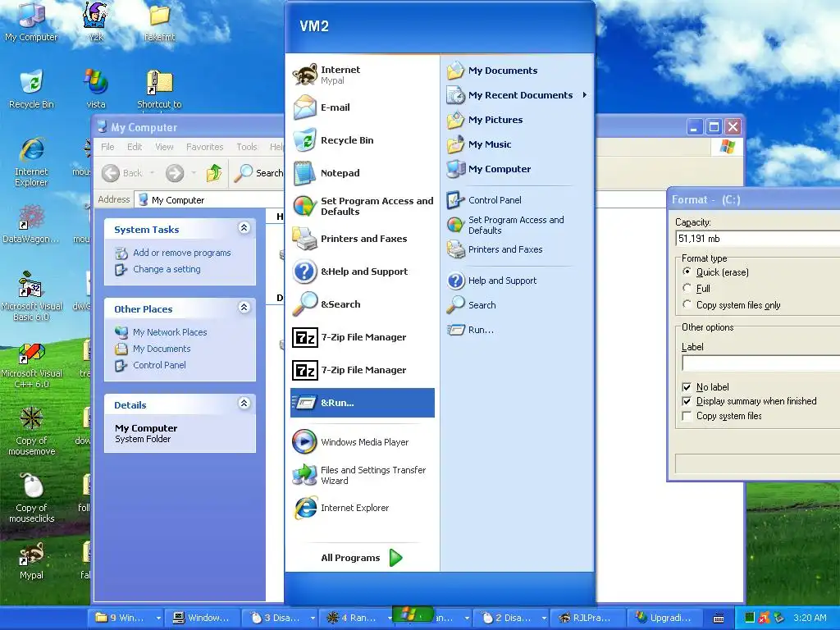Launch Internet Explorer from Start menu list
The height and width of the screenshot is (630, 840).
coord(362,508)
